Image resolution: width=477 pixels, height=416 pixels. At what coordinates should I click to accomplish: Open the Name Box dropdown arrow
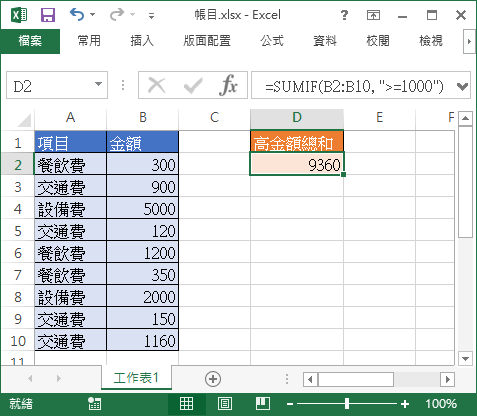[x=98, y=84]
